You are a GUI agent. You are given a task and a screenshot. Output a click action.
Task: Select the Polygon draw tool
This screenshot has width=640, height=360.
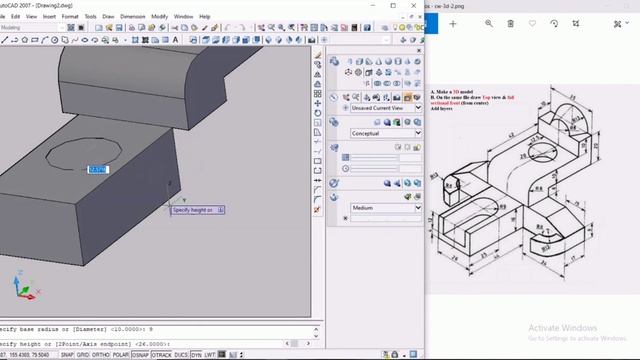coord(24,40)
